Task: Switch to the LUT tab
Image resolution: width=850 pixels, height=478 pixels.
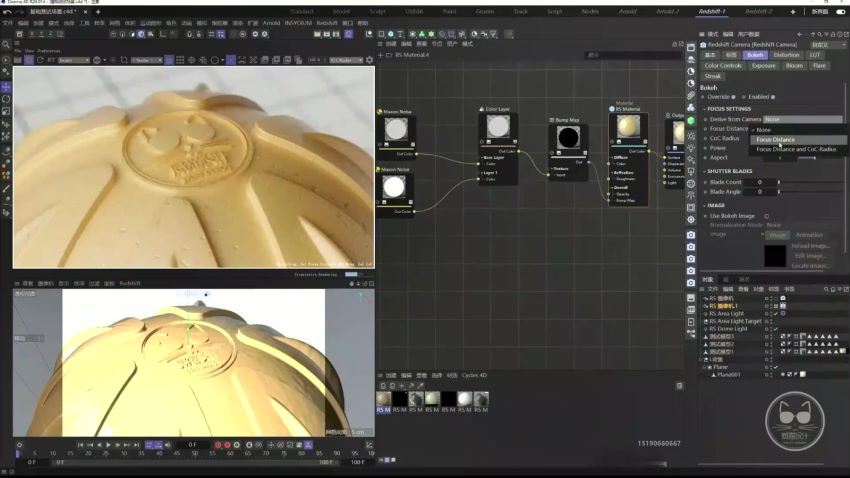Action: (x=815, y=55)
